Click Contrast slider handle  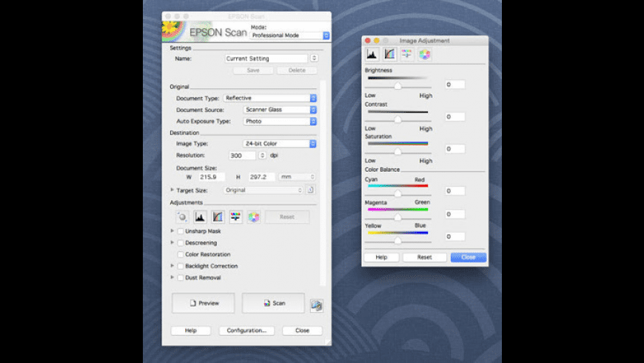(398, 119)
